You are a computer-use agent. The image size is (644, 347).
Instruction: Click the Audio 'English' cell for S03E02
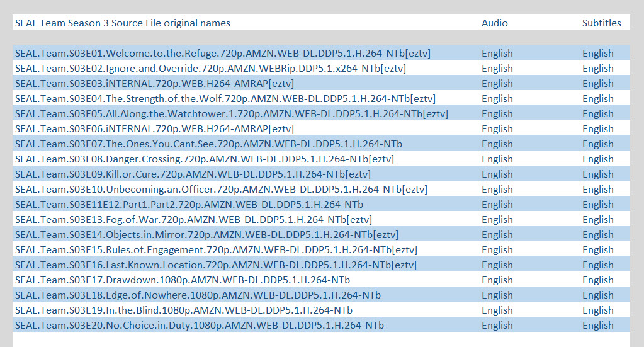497,69
